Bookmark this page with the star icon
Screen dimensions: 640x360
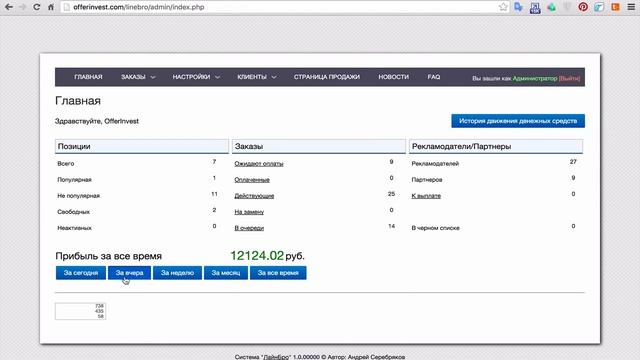503,7
